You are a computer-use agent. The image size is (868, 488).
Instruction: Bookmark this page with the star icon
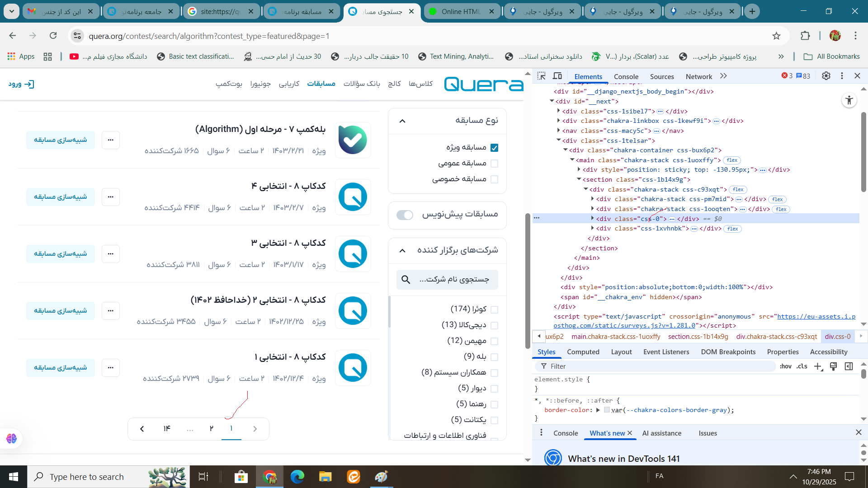pos(776,36)
